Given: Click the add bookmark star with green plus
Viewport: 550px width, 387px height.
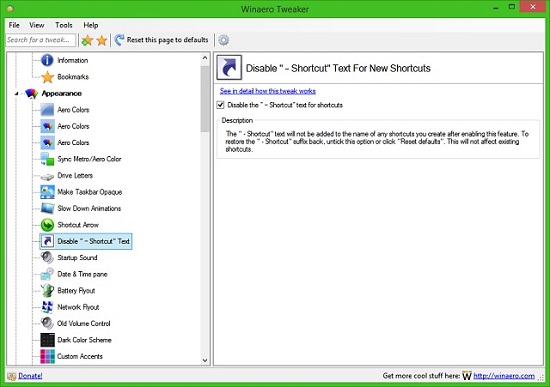Looking at the screenshot, I should 87,40.
